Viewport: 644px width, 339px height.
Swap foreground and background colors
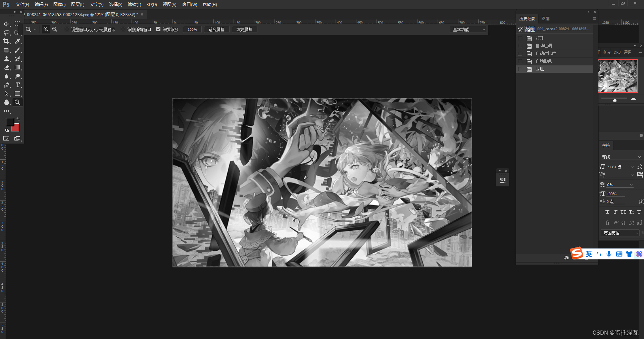click(18, 119)
